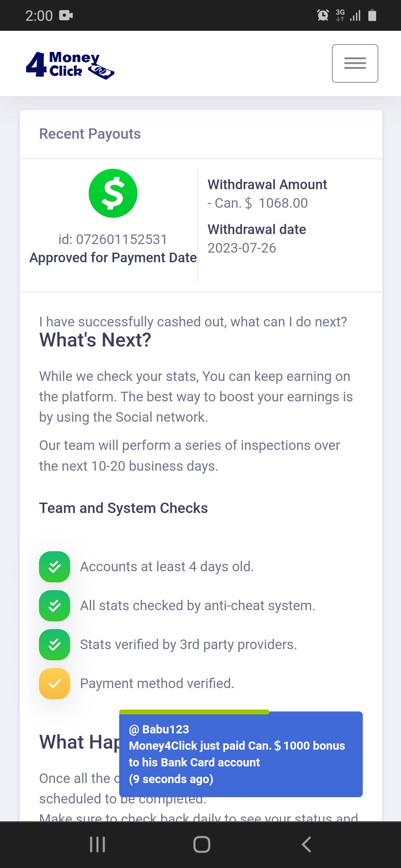
Task: Tap the checkmark beside 3rd party providers
Action: (55, 645)
